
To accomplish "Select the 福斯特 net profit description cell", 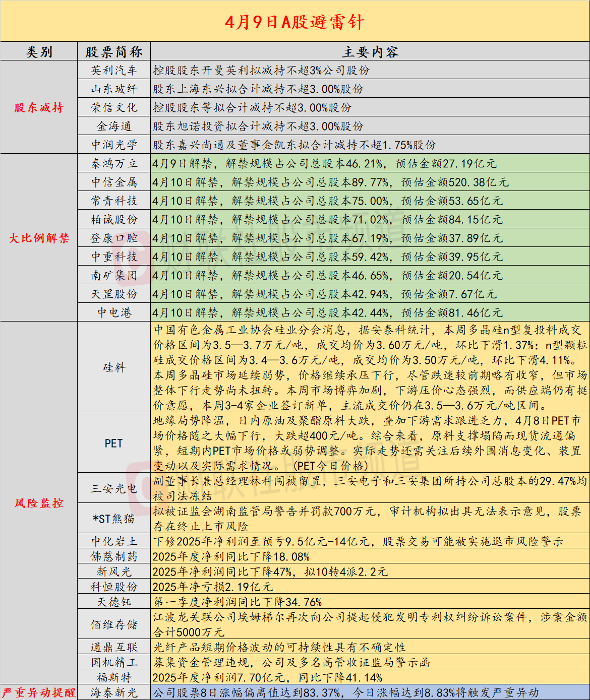I will 267,677.
